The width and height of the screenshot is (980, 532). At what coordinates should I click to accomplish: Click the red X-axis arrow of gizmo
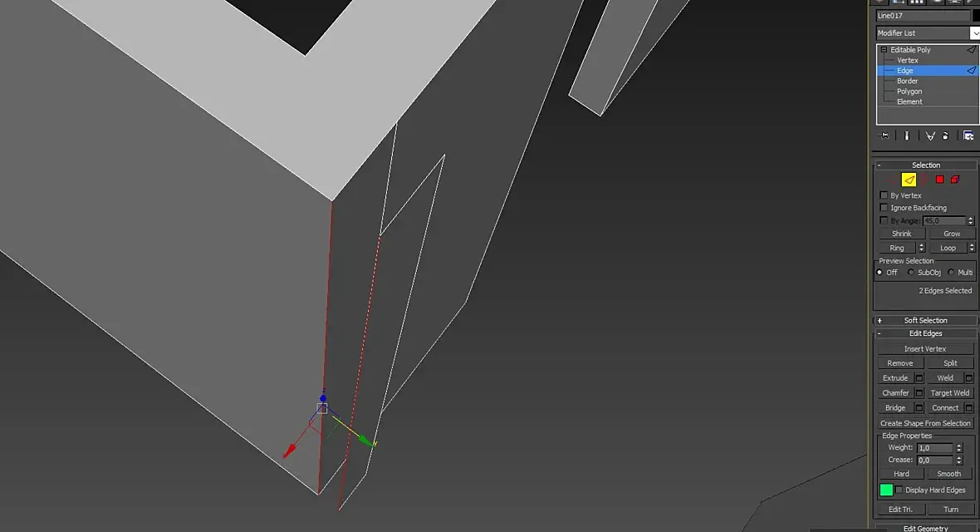[289, 451]
